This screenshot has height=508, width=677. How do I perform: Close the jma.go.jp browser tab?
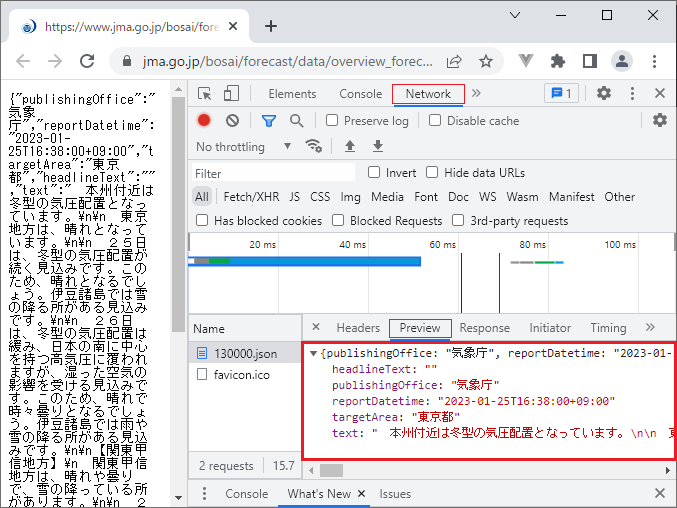pyautogui.click(x=233, y=26)
